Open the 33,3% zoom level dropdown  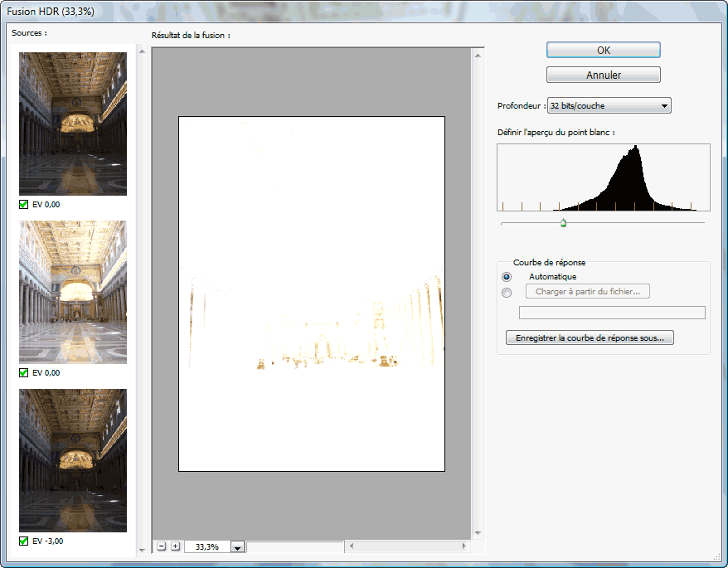[x=237, y=547]
